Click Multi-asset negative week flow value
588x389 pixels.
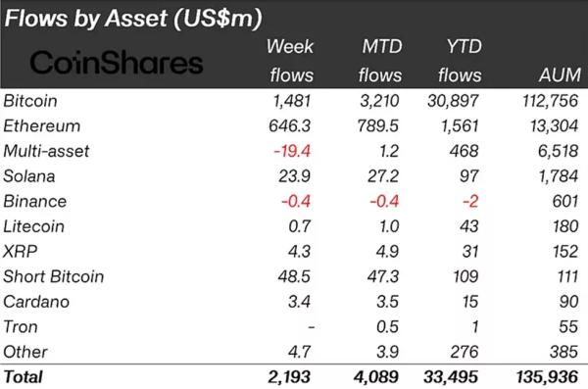click(x=292, y=151)
